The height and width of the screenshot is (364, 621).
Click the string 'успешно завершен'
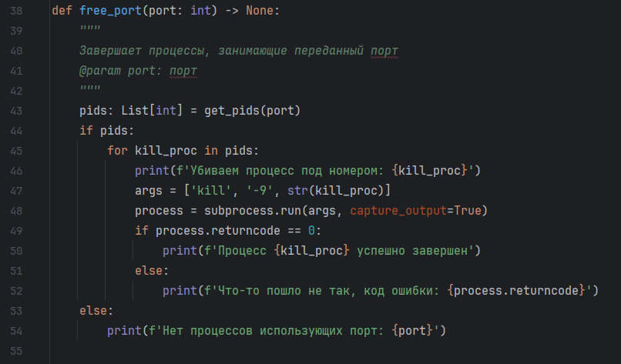pos(412,251)
